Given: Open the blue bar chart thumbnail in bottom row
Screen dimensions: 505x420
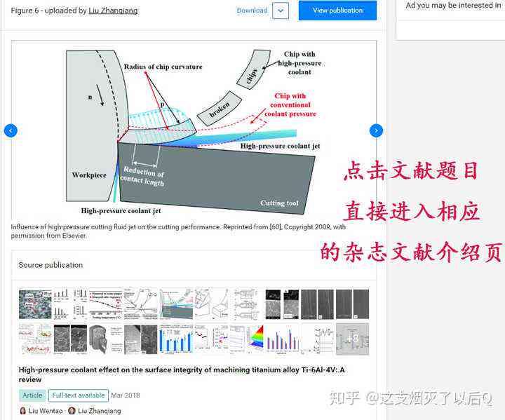Looking at the screenshot, I should pyautogui.click(x=176, y=339).
